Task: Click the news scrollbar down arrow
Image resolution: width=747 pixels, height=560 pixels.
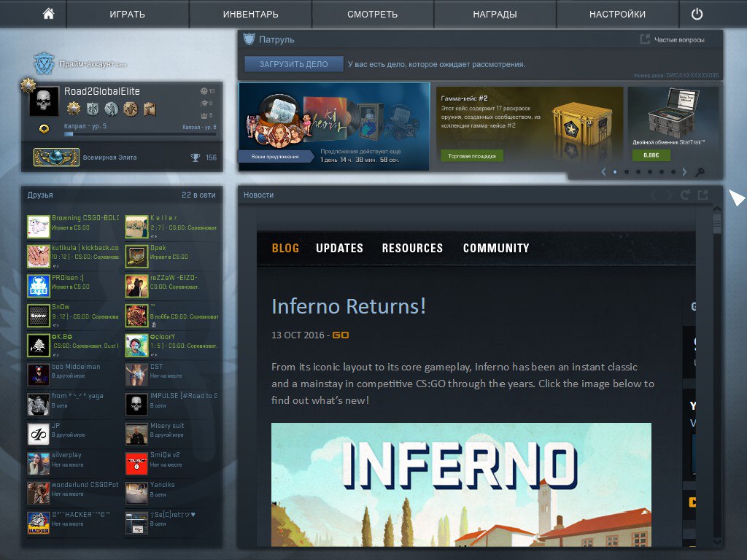Action: pyautogui.click(x=717, y=542)
